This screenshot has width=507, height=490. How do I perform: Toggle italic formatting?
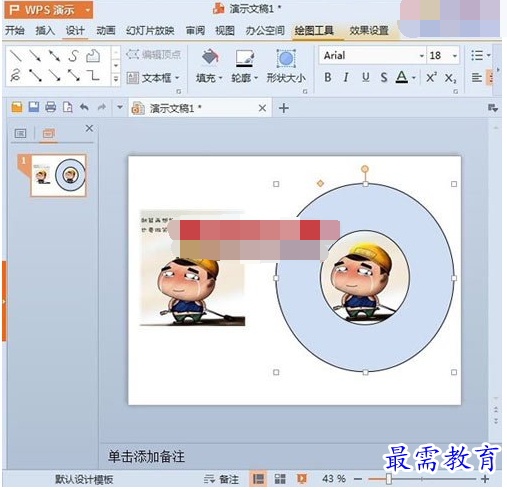tap(346, 77)
